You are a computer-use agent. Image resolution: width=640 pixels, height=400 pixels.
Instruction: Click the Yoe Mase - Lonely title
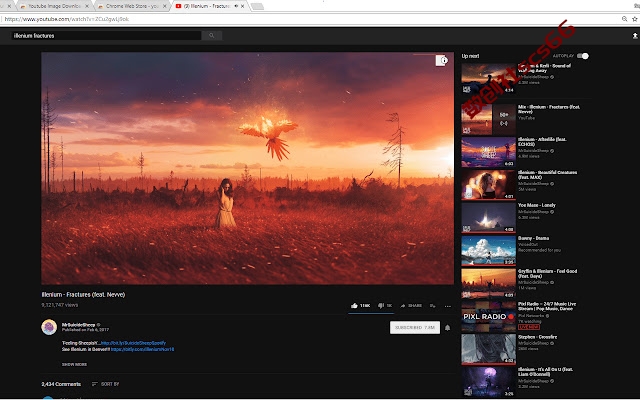tap(537, 205)
